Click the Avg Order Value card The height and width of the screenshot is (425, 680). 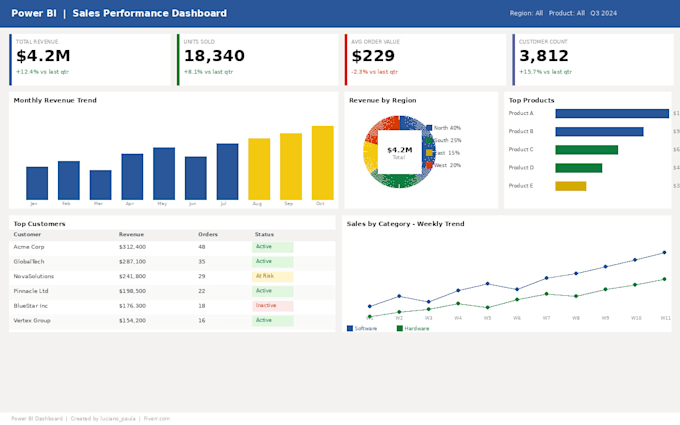[425, 60]
